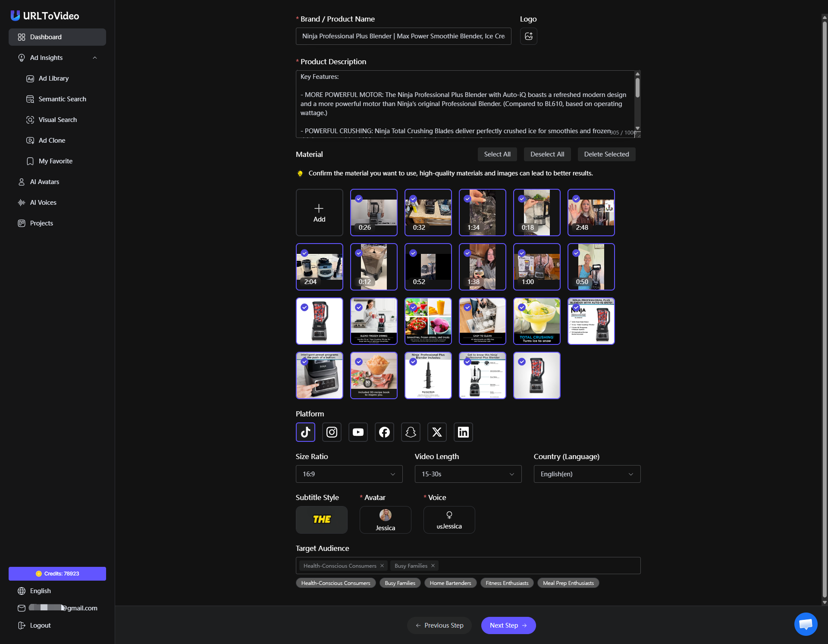Click the Next Step button
The height and width of the screenshot is (644, 828).
[x=508, y=625]
